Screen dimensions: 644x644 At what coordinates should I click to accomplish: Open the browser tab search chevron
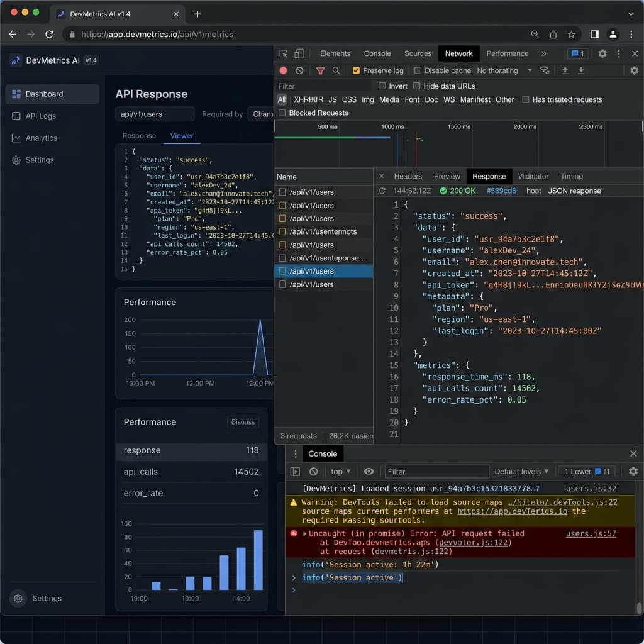pyautogui.click(x=631, y=14)
